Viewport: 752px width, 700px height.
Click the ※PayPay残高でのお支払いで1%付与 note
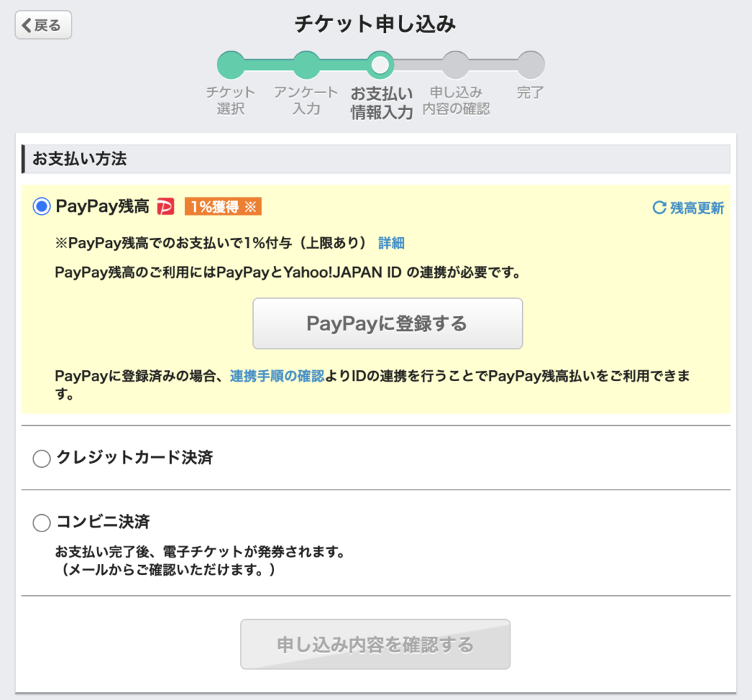pyautogui.click(x=211, y=243)
